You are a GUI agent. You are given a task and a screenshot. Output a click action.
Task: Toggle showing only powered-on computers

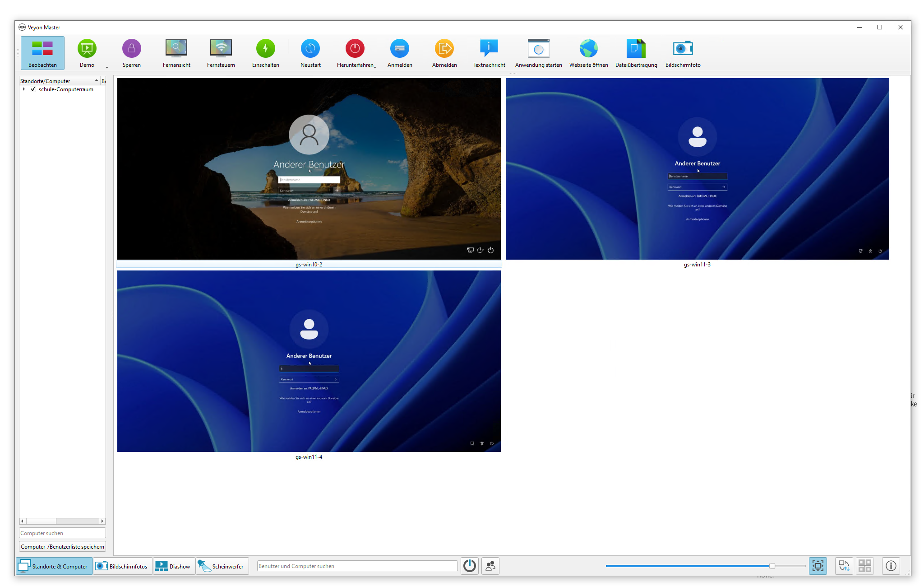[x=469, y=565]
